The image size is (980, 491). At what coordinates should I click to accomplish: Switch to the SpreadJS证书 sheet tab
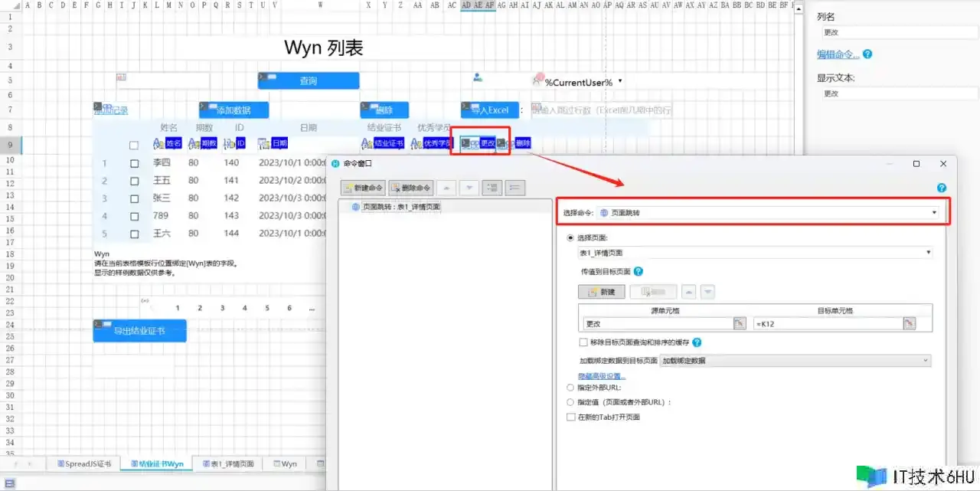tap(84, 464)
